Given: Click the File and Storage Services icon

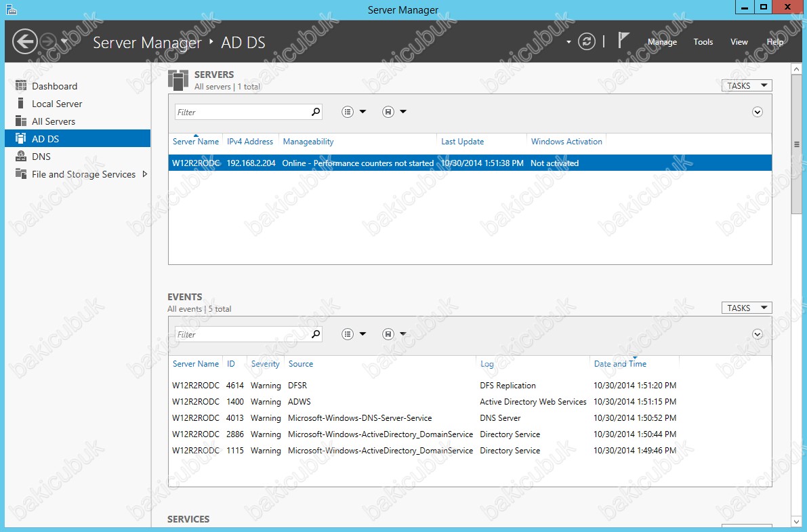Looking at the screenshot, I should 21,173.
